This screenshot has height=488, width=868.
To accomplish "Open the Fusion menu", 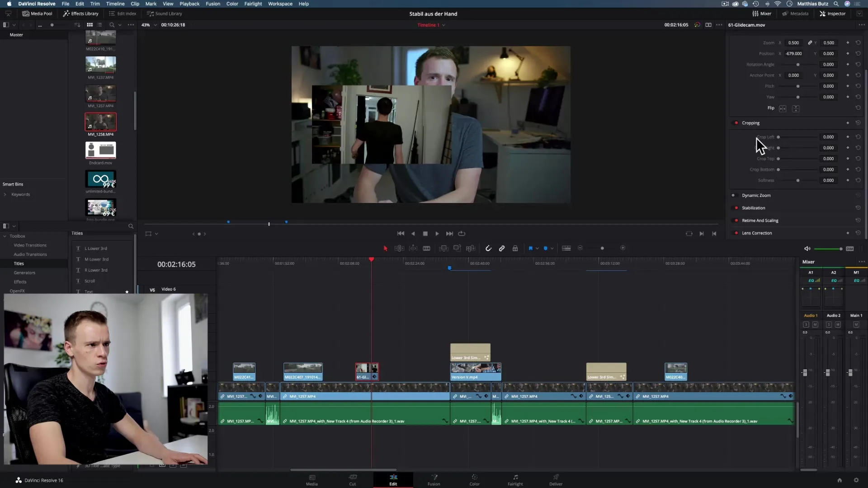I will [x=213, y=4].
